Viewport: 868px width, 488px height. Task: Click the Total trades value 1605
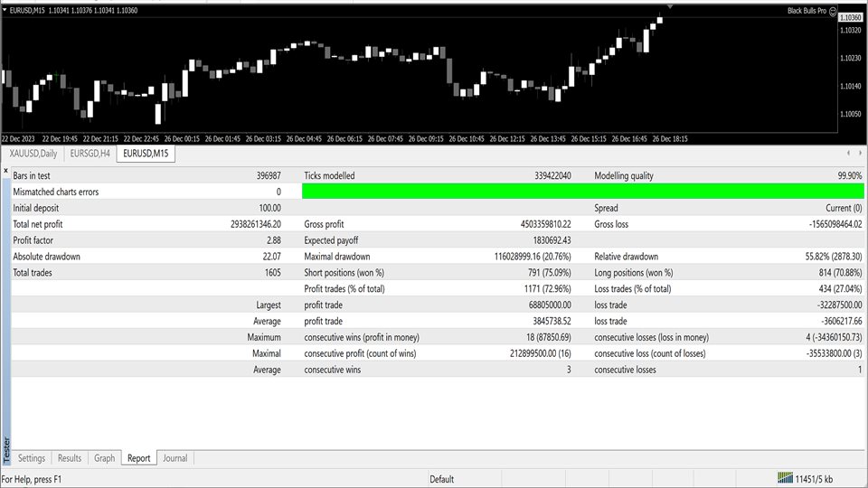[x=273, y=272]
